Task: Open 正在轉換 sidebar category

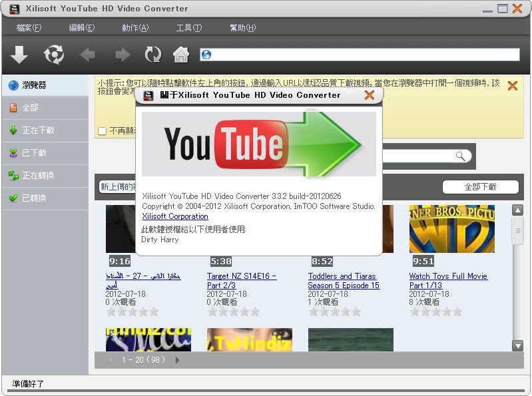Action: pyautogui.click(x=45, y=176)
